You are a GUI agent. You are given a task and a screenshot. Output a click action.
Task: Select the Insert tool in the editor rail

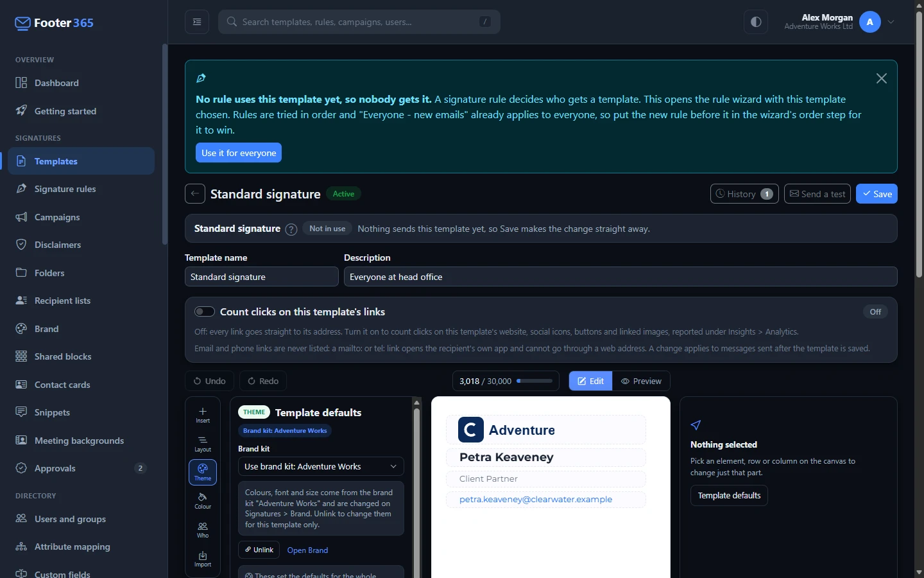click(x=203, y=415)
